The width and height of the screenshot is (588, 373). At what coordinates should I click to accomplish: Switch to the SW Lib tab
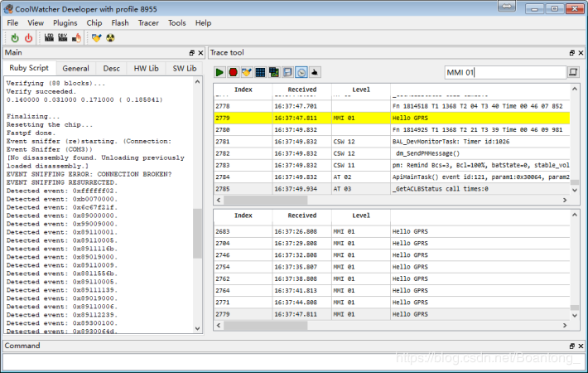pos(185,68)
